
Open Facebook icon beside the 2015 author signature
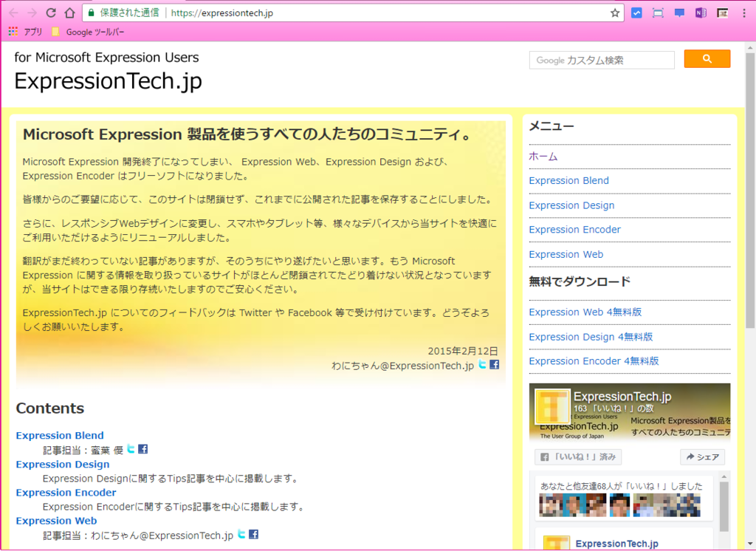pos(494,364)
